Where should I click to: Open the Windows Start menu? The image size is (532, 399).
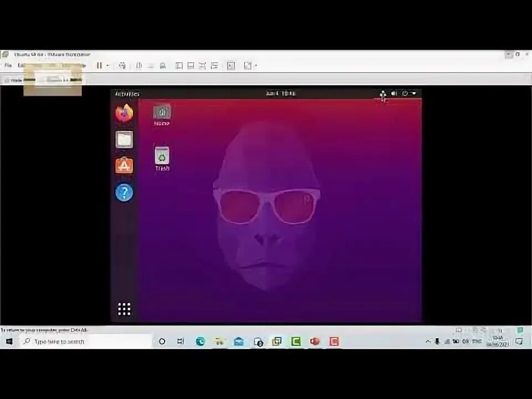tap(9, 341)
